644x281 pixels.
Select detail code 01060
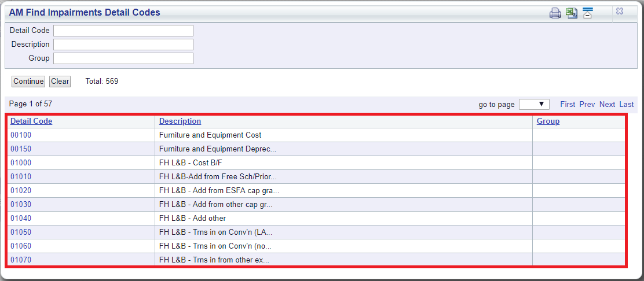pos(20,246)
